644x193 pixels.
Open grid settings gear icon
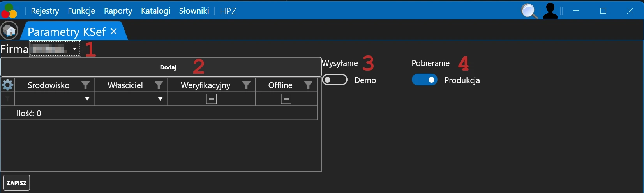pos(7,85)
